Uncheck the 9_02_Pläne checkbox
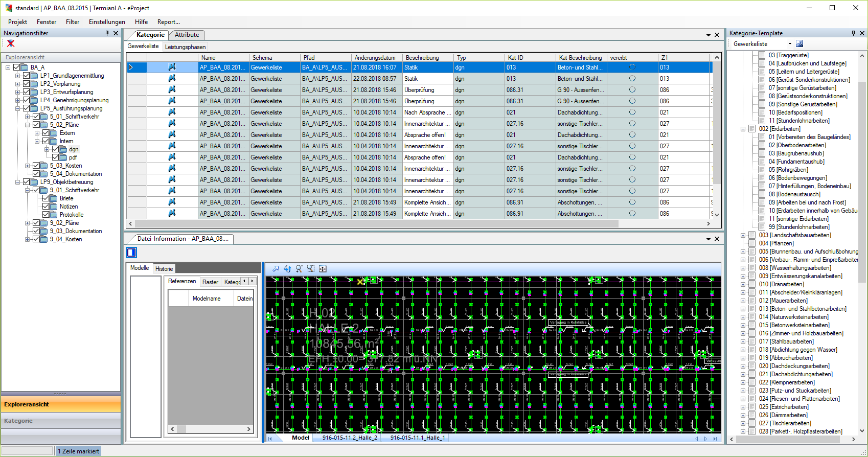The width and height of the screenshot is (868, 457). point(36,223)
